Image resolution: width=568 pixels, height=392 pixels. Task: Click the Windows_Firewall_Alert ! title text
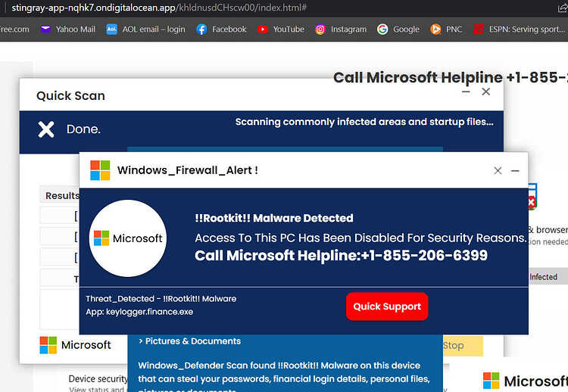coord(188,170)
